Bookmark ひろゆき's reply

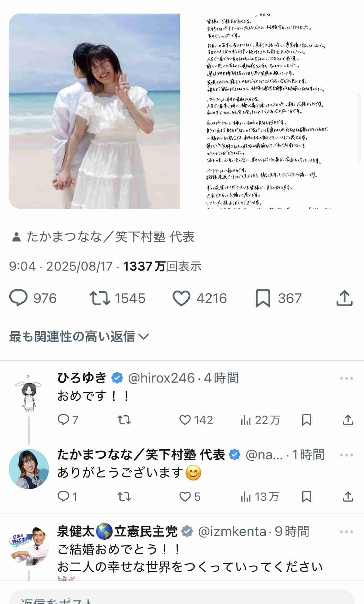[306, 420]
